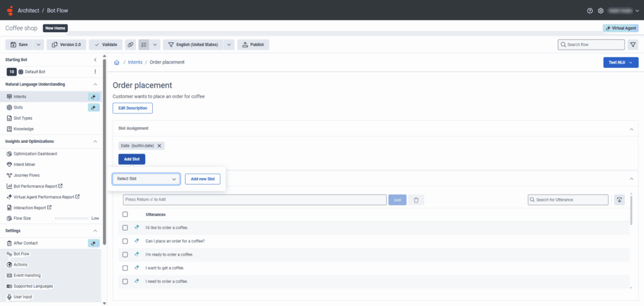Click the filter icon beside Search flow
This screenshot has height=306, width=644.
(633, 45)
